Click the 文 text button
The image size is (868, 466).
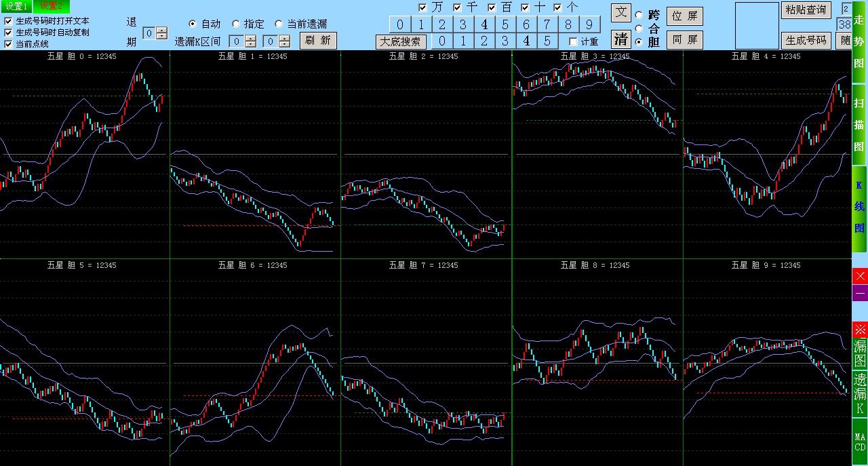pyautogui.click(x=620, y=13)
